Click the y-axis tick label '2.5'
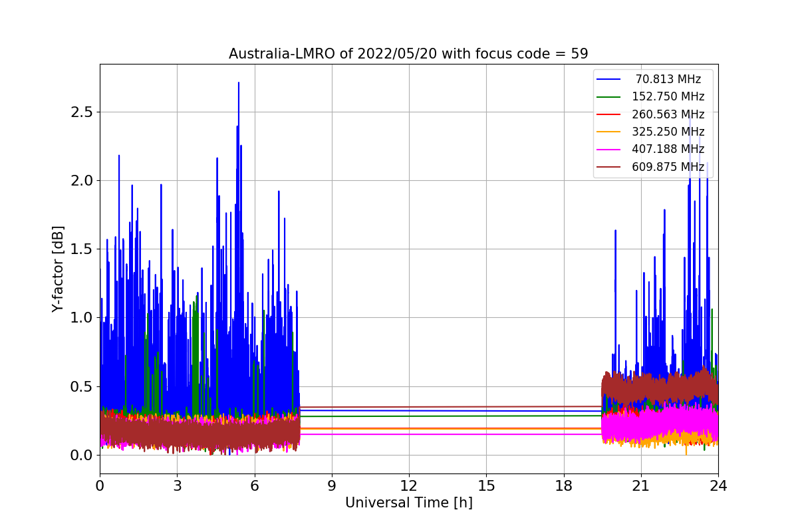Image resolution: width=798 pixels, height=532 pixels. point(80,112)
